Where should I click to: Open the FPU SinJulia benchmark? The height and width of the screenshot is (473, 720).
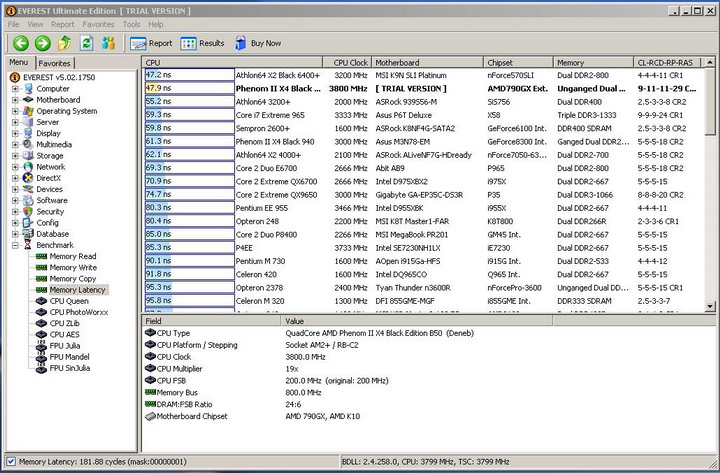[x=63, y=368]
